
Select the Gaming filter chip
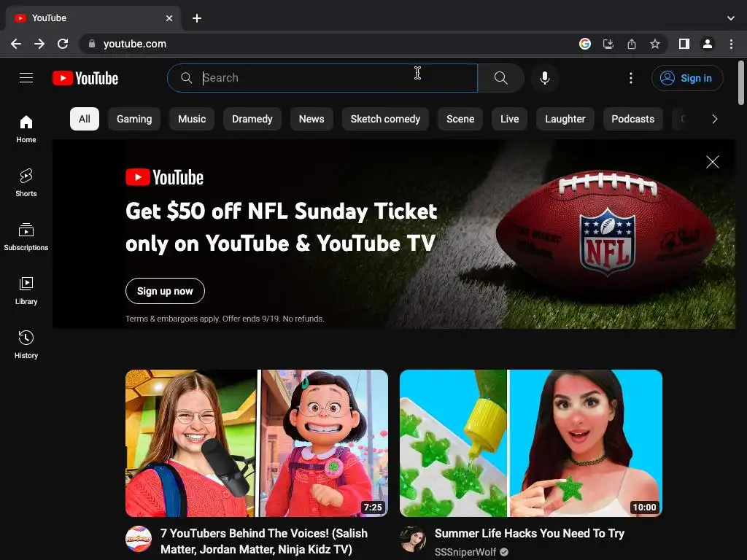pos(134,119)
